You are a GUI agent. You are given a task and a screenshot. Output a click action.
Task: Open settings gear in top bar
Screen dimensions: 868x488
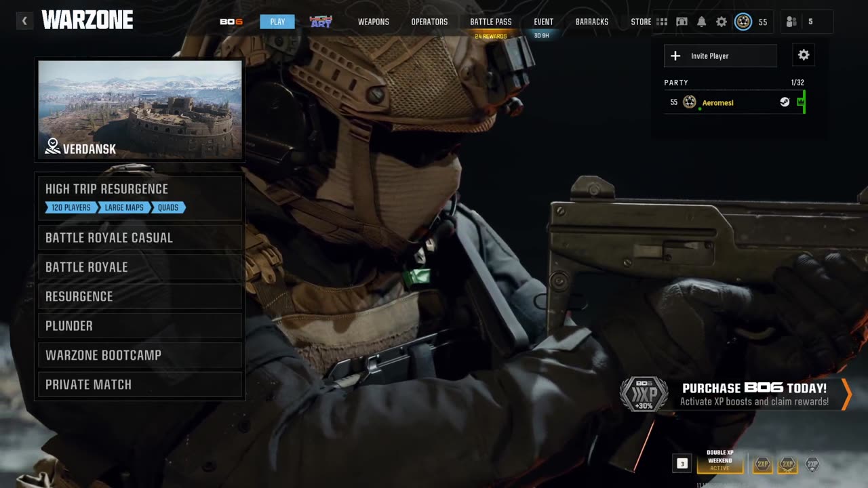coord(722,22)
